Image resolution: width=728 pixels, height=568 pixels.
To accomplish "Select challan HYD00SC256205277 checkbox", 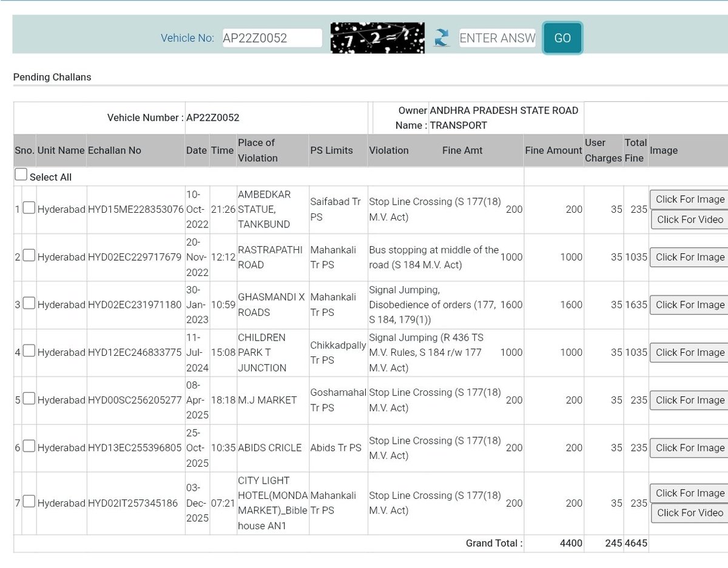I will pyautogui.click(x=29, y=398).
